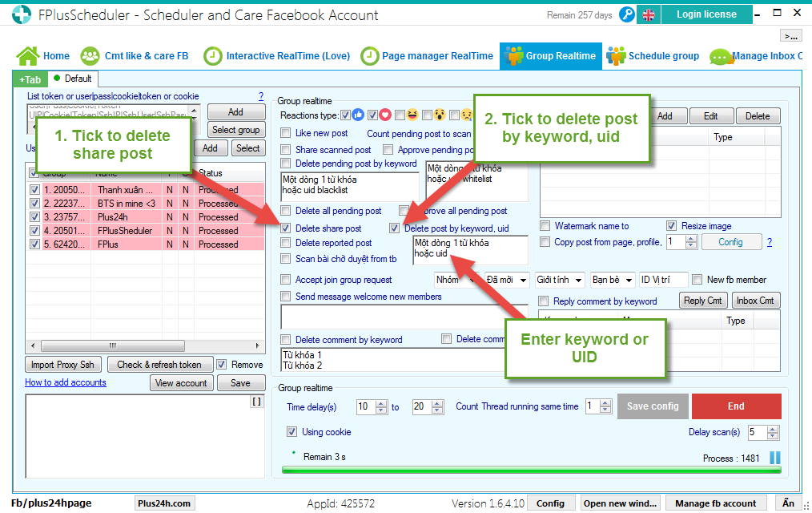This screenshot has height=513, width=812.
Task: Untick the Delete share post checkbox
Action: [x=286, y=228]
